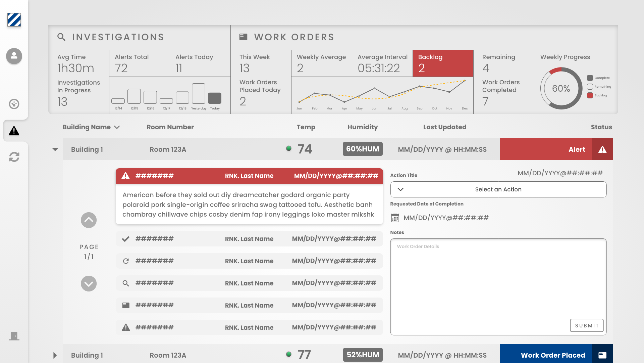
Task: Click the logout door icon
Action: point(14,336)
